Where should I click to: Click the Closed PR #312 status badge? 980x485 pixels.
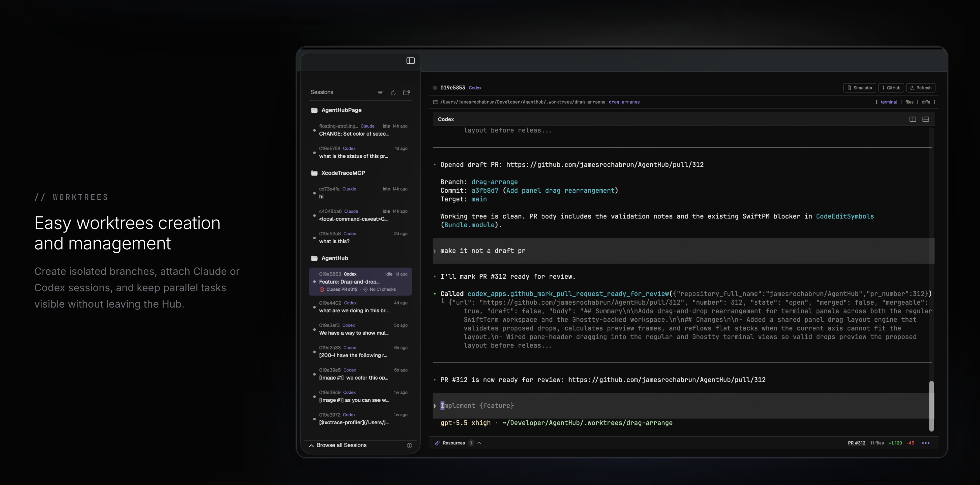[x=339, y=290]
